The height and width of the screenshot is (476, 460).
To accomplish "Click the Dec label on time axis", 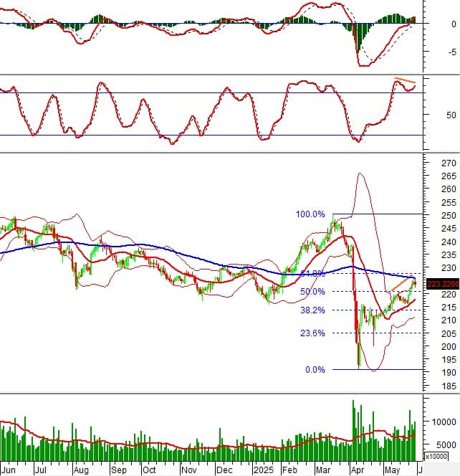I will (224, 470).
